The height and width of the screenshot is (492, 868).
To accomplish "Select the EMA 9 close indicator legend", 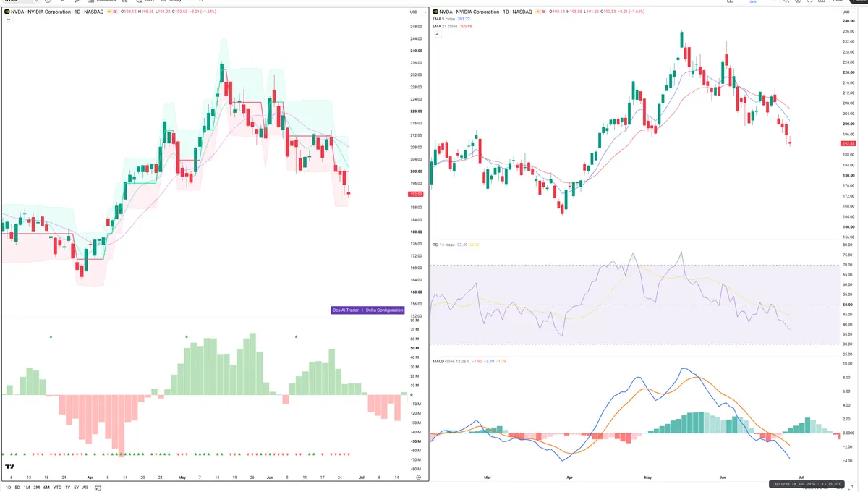I will click(452, 20).
